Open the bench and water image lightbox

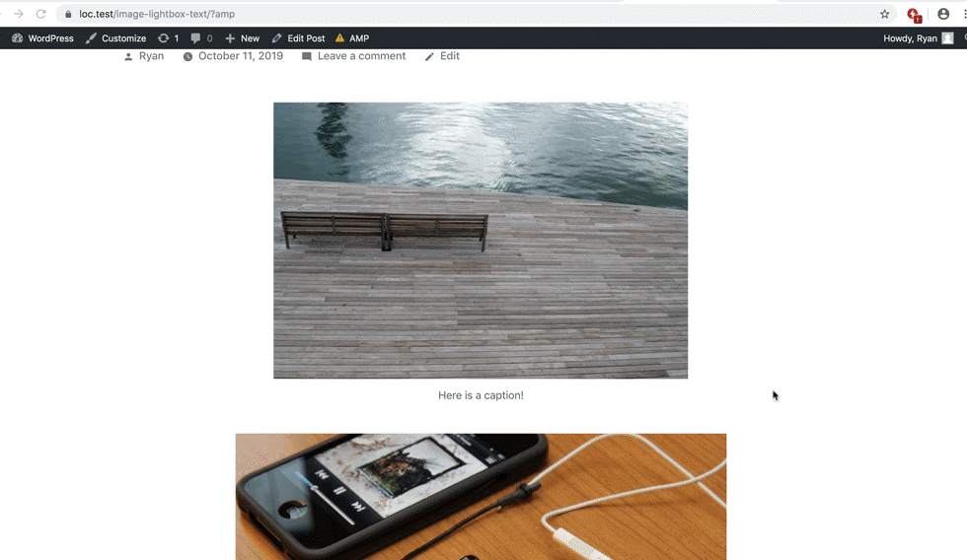pyautogui.click(x=481, y=241)
